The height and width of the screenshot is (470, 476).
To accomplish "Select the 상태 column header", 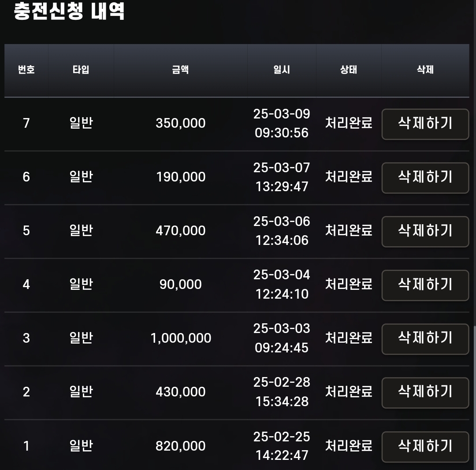I will coord(349,70).
